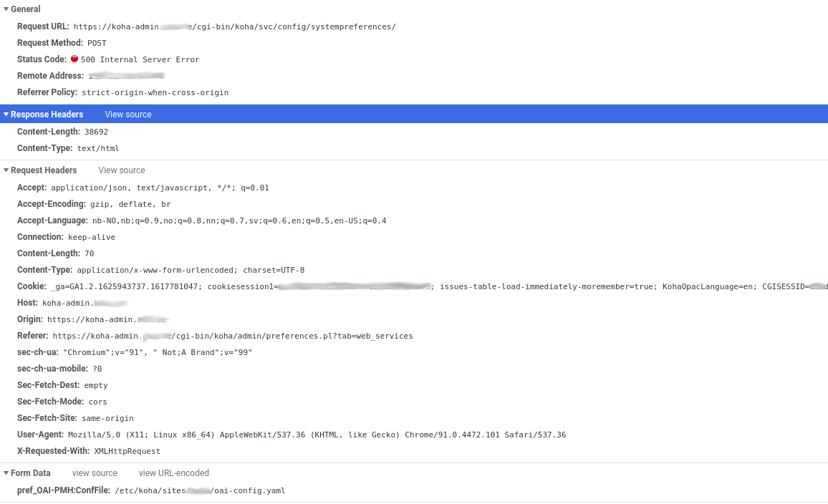Collapse the General section triangle
The width and height of the screenshot is (828, 504).
click(x=6, y=9)
